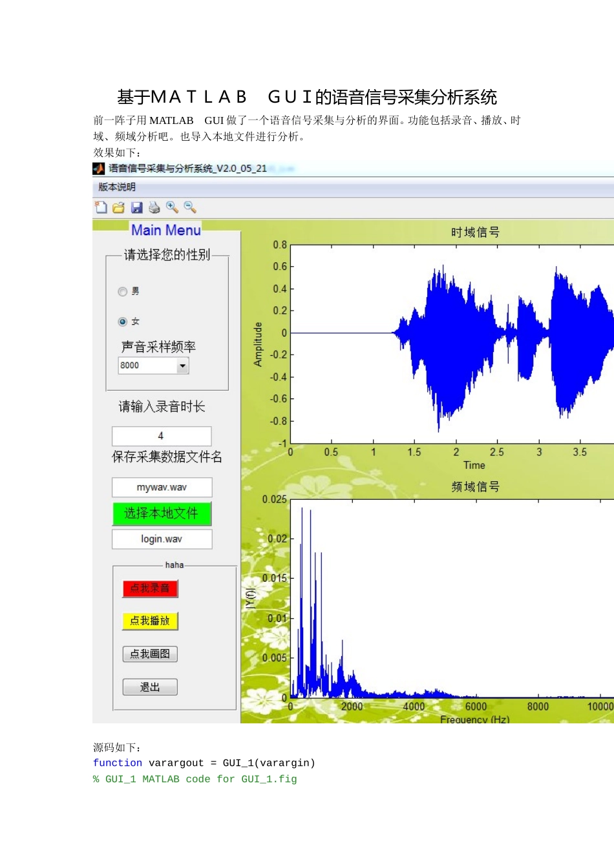This screenshot has height=868, width=614.
Task: Click the recording duration field showing 4
Action: click(162, 436)
